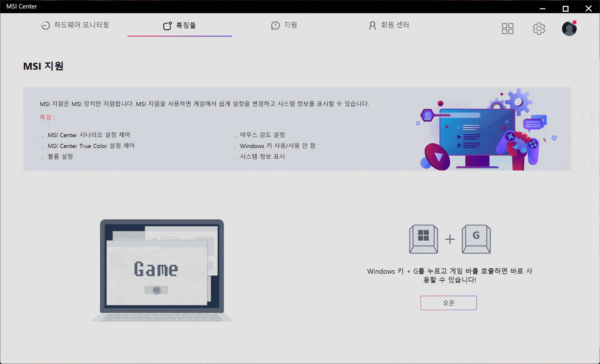
Task: Click the Windows key illustration
Action: [423, 239]
